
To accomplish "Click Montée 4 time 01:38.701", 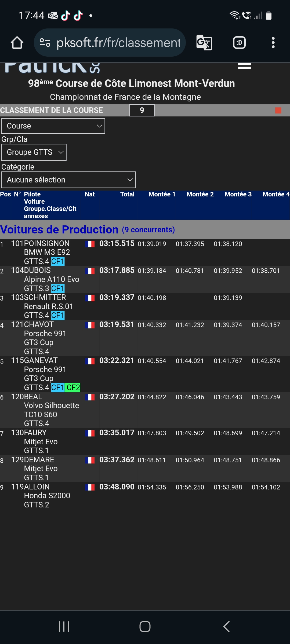I will tap(266, 271).
